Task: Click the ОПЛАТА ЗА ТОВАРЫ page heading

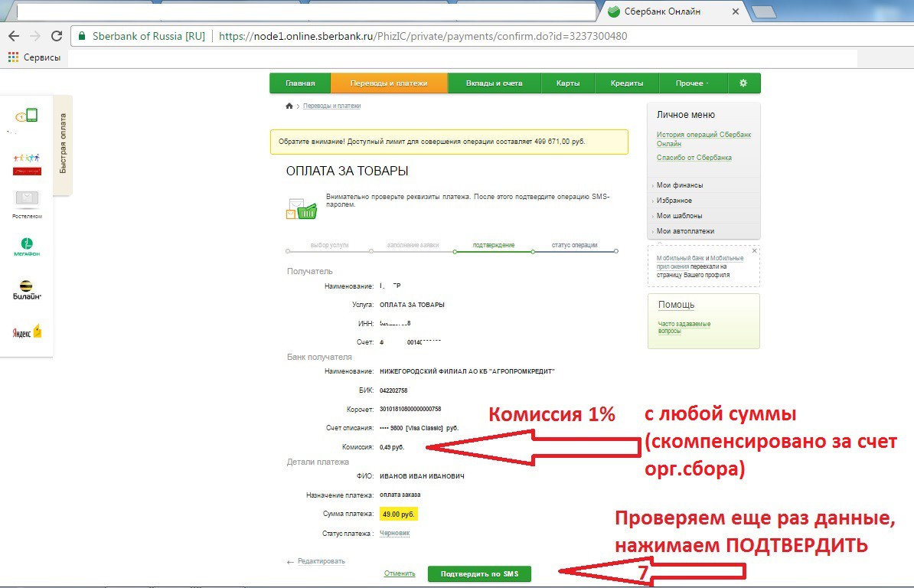Action: pos(347,171)
